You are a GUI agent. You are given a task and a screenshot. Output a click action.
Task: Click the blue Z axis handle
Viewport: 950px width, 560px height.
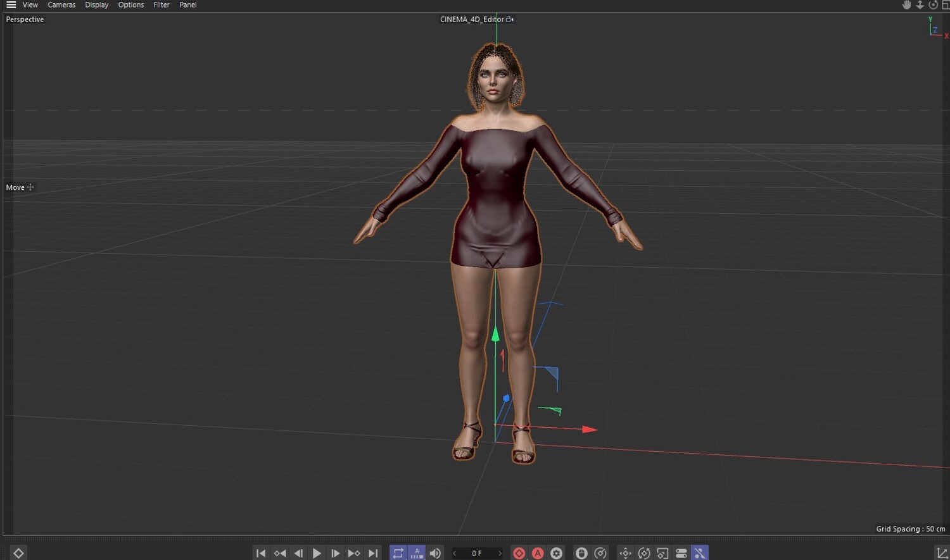(x=506, y=399)
